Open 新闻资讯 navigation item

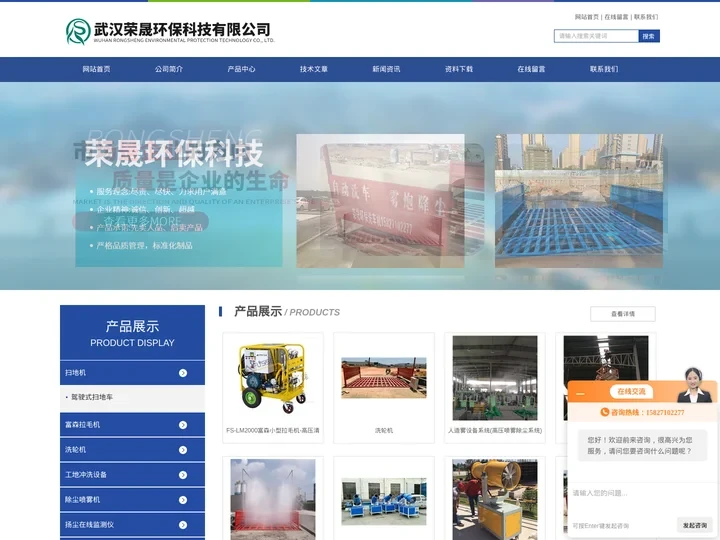(386, 69)
